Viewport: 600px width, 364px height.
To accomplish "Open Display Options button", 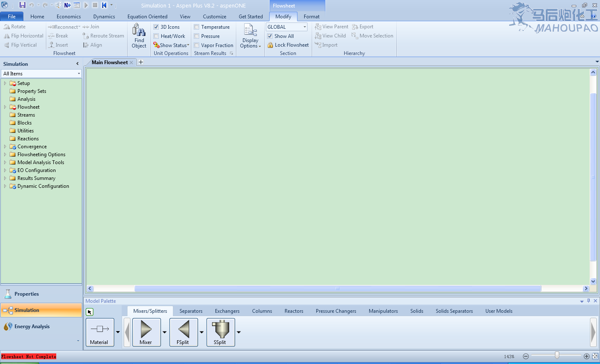I will [x=250, y=36].
